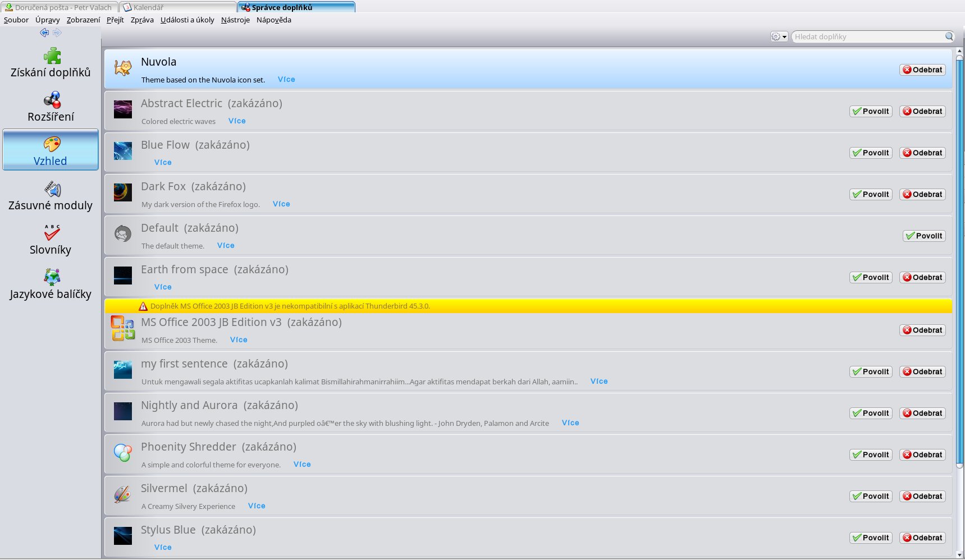Open Více link for Nightly and Aurora
Screen dimensions: 965x560
tap(570, 423)
